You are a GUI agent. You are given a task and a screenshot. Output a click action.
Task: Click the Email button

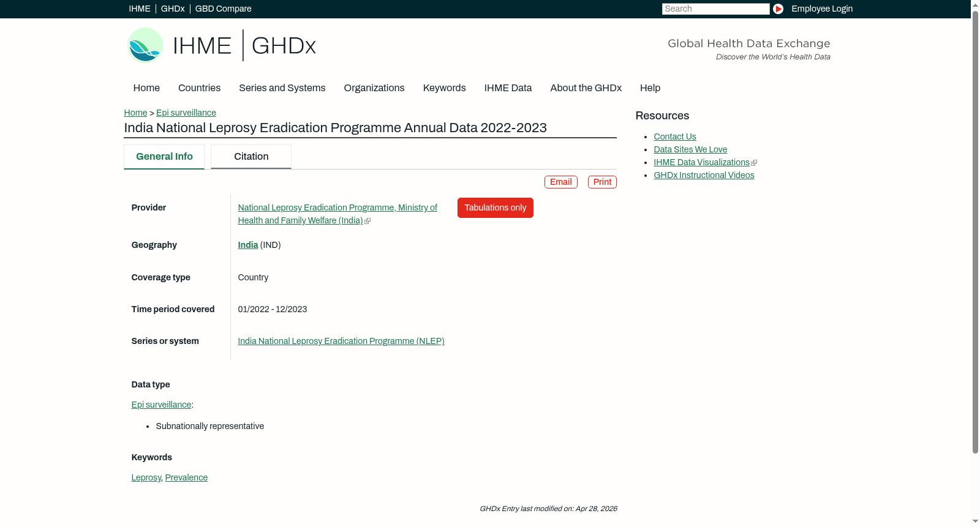(x=561, y=182)
